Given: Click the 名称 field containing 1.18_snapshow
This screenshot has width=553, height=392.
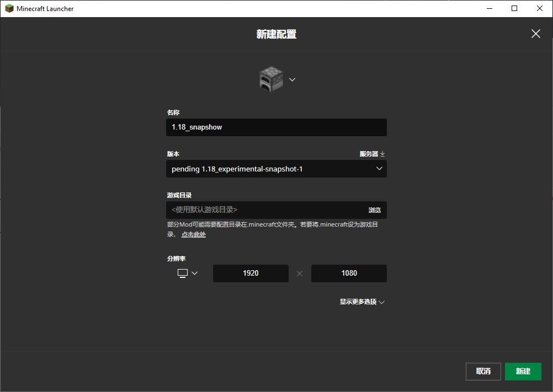Looking at the screenshot, I should 276,127.
